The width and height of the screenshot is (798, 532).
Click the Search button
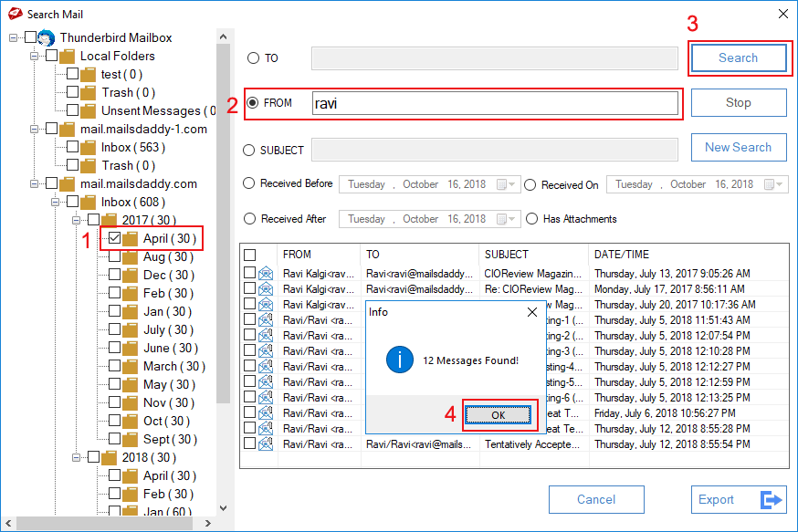[x=738, y=58]
